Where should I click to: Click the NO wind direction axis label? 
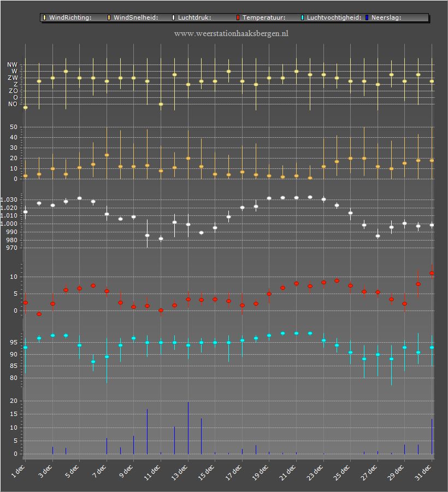pyautogui.click(x=13, y=104)
